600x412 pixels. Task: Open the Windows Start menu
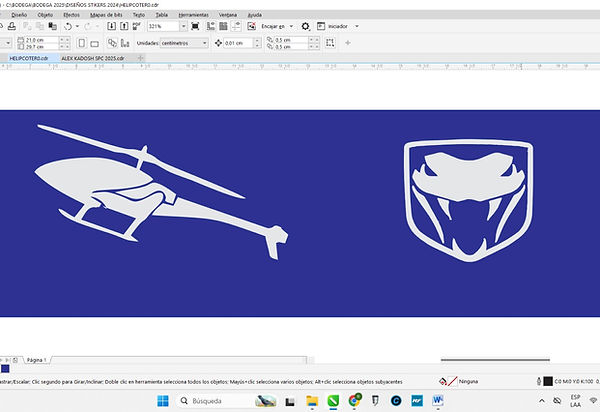coord(163,401)
